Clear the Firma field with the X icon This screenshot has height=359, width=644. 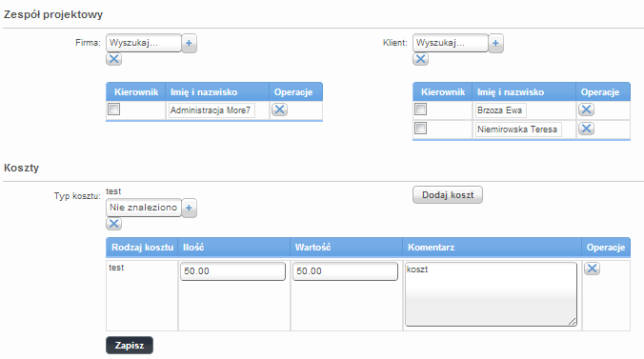(113, 59)
